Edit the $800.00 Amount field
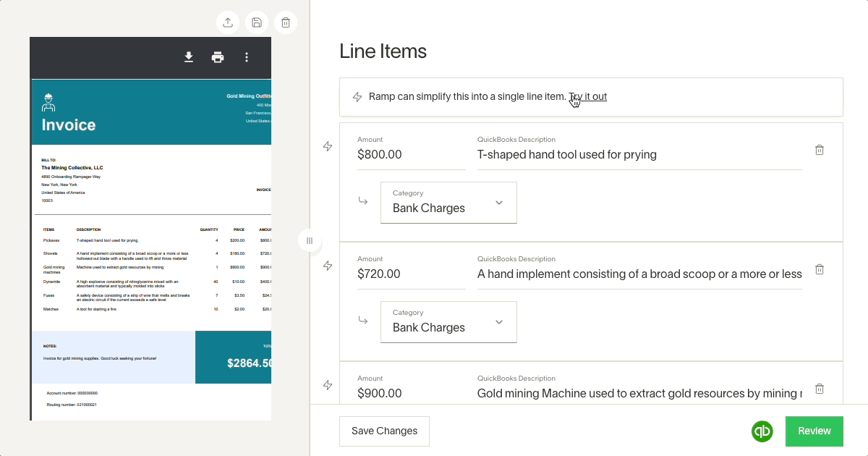 [410, 154]
